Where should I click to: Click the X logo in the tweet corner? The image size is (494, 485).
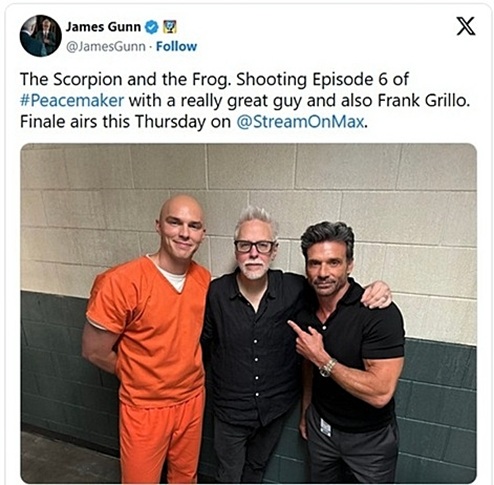[x=466, y=26]
